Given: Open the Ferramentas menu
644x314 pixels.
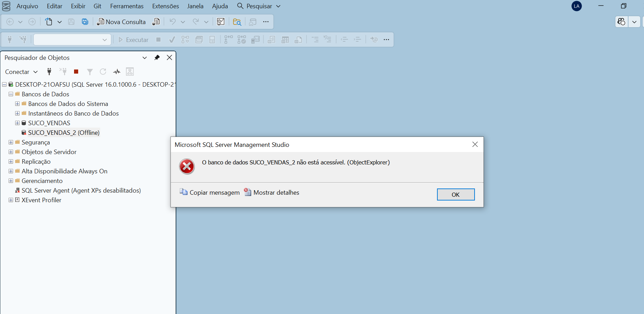Looking at the screenshot, I should tap(127, 6).
